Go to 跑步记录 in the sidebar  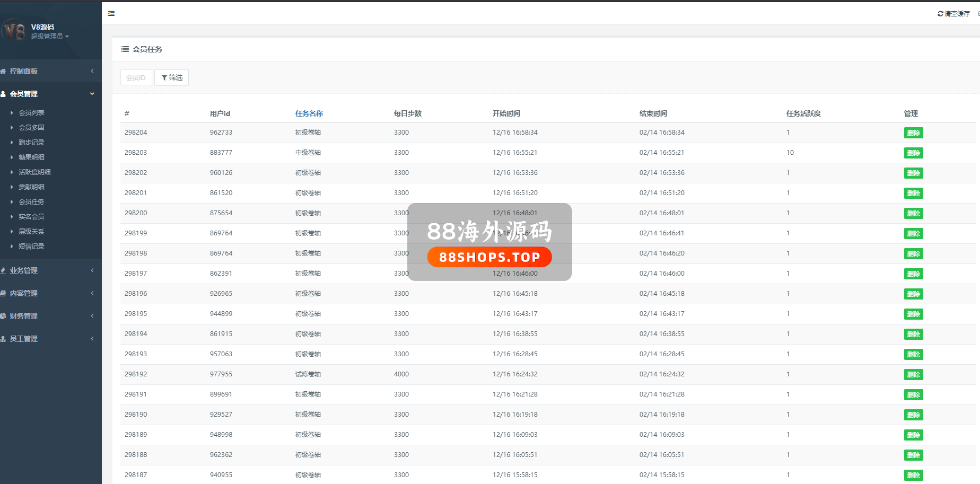coord(31,143)
